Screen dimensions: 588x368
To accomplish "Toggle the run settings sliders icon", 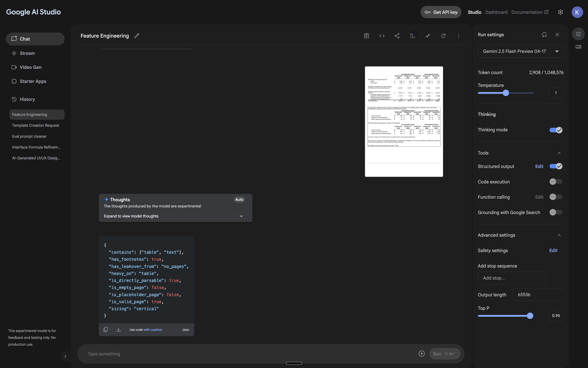I will [x=578, y=34].
